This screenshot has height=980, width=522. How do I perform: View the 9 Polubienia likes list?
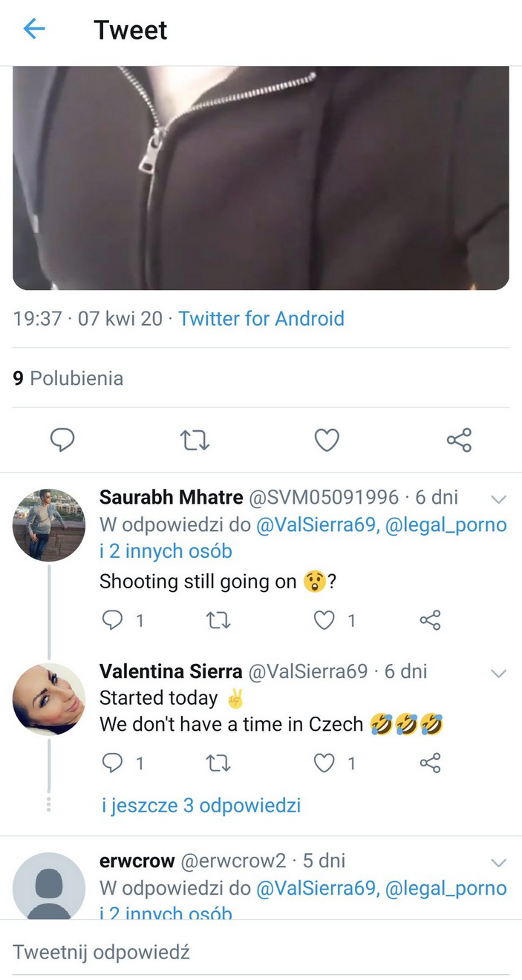(x=68, y=378)
